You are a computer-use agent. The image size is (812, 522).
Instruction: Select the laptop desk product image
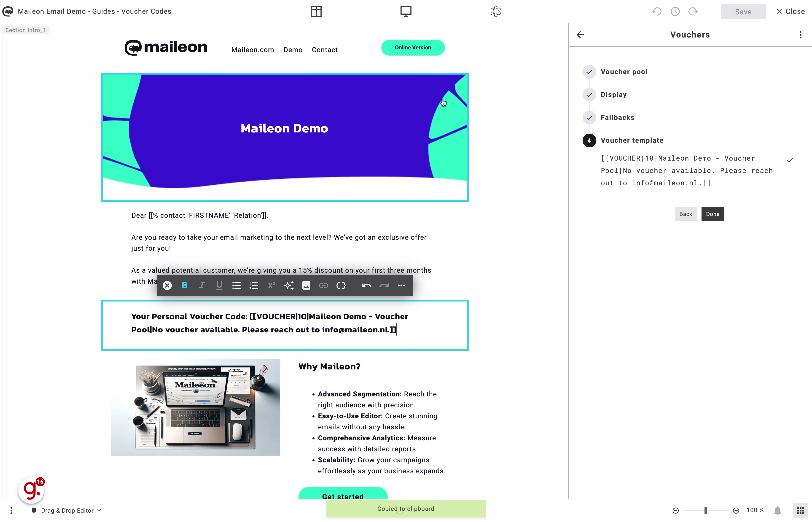pos(196,407)
